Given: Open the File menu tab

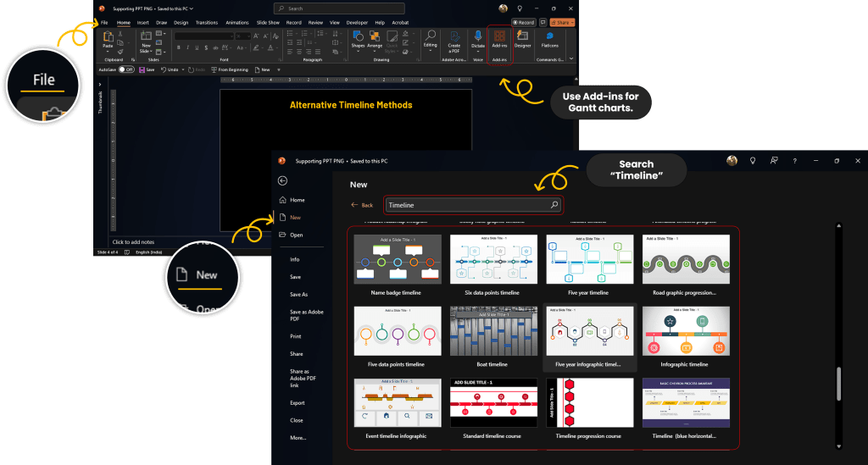Looking at the screenshot, I should click(104, 22).
